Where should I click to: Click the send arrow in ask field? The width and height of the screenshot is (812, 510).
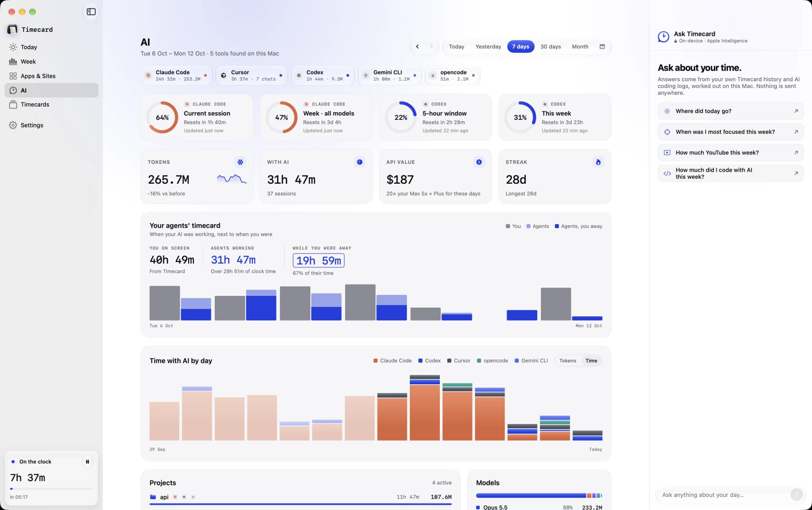(x=796, y=495)
